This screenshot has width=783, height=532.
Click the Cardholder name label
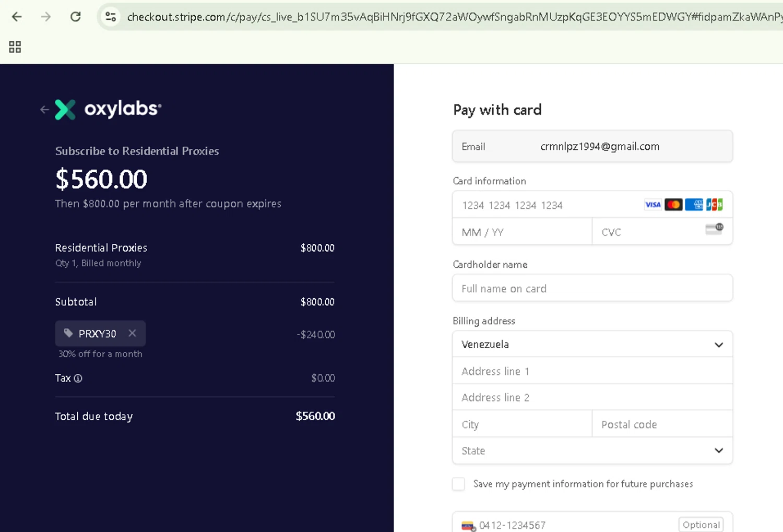click(490, 264)
